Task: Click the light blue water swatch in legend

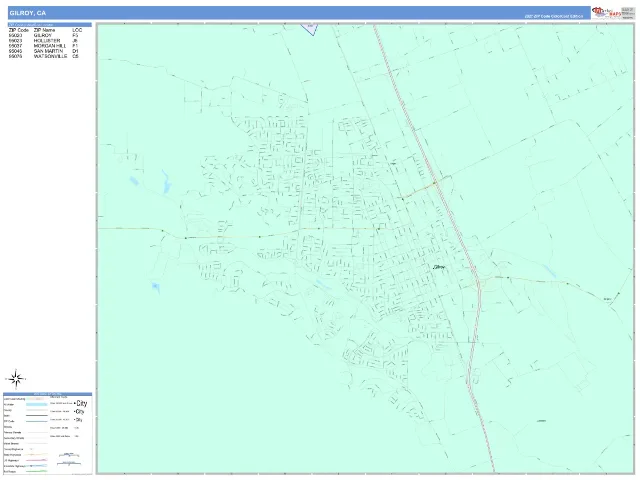Action: pyautogui.click(x=37, y=404)
